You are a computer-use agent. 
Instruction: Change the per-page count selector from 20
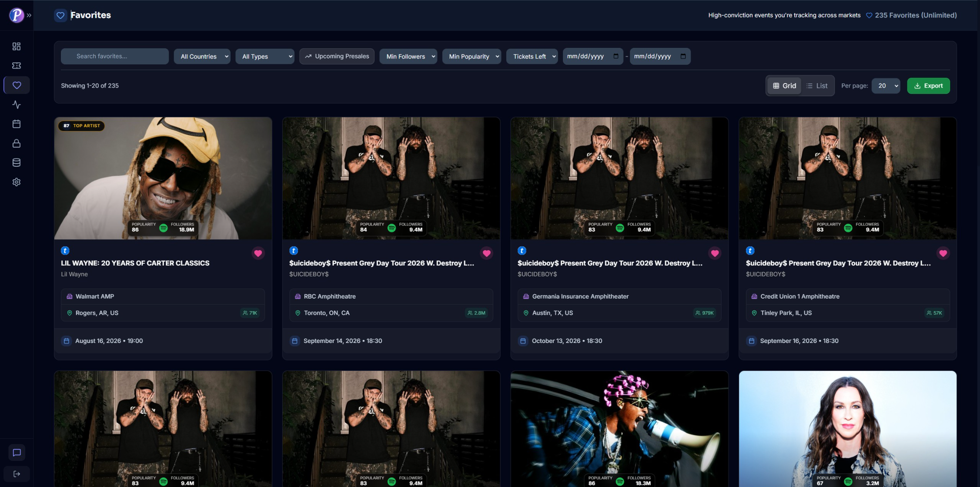886,85
